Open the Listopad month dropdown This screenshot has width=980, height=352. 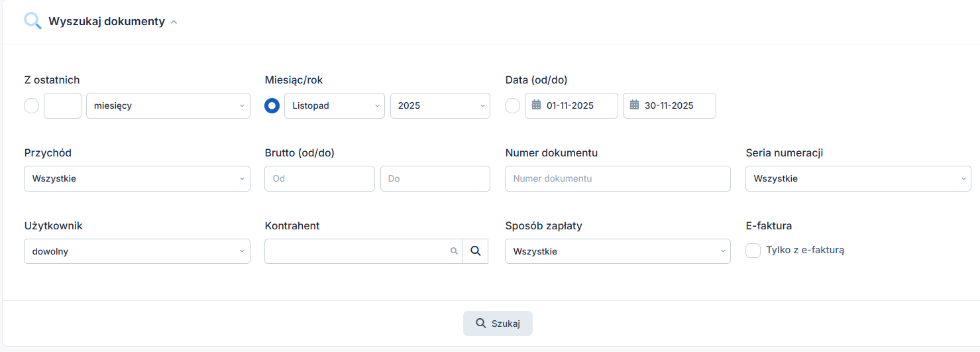point(334,106)
